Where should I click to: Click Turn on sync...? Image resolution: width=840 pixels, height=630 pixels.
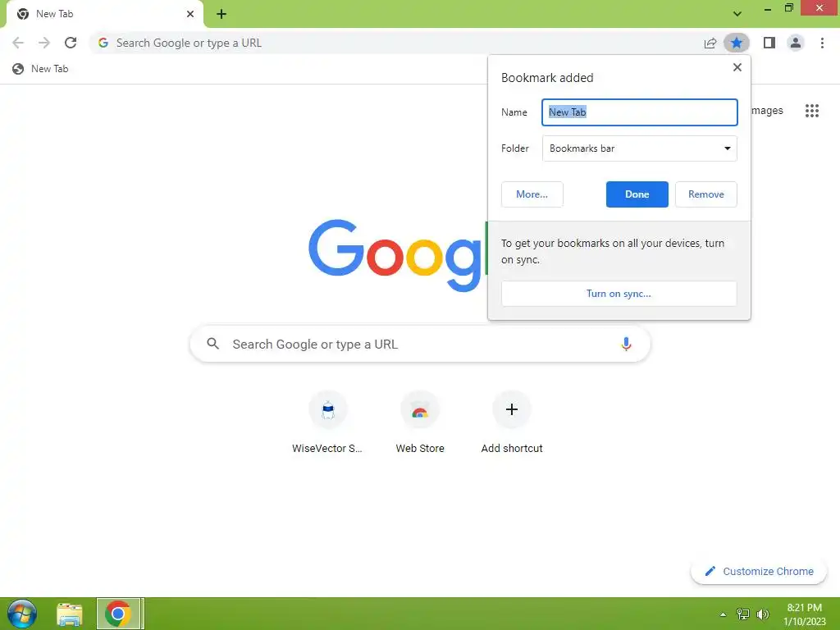(619, 294)
